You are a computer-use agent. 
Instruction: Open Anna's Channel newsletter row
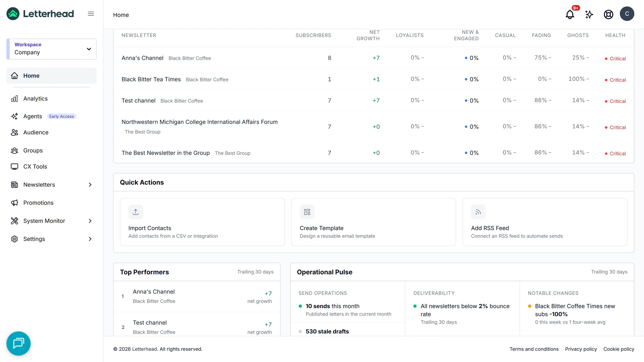[x=374, y=58]
